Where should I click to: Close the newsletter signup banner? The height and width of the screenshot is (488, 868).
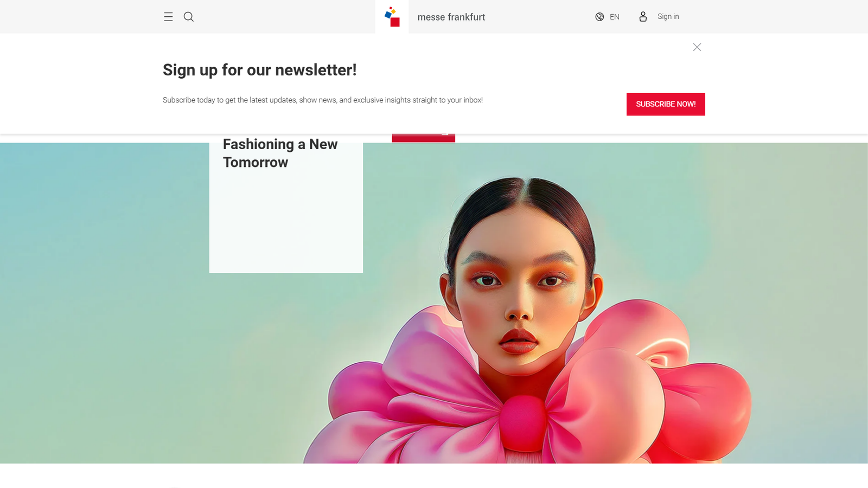tap(697, 47)
